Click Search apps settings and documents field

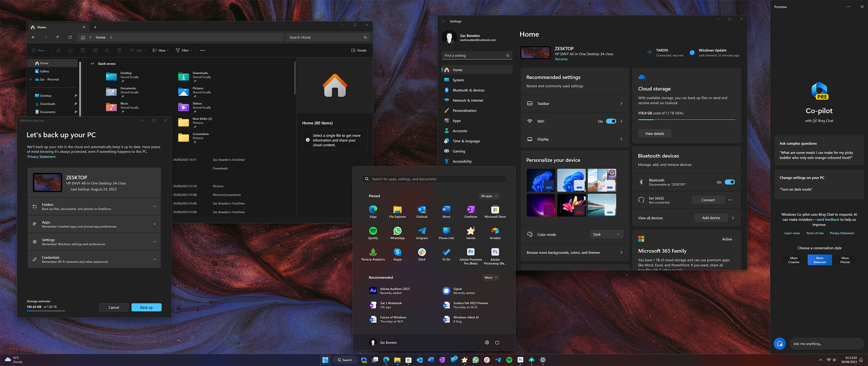click(x=435, y=179)
